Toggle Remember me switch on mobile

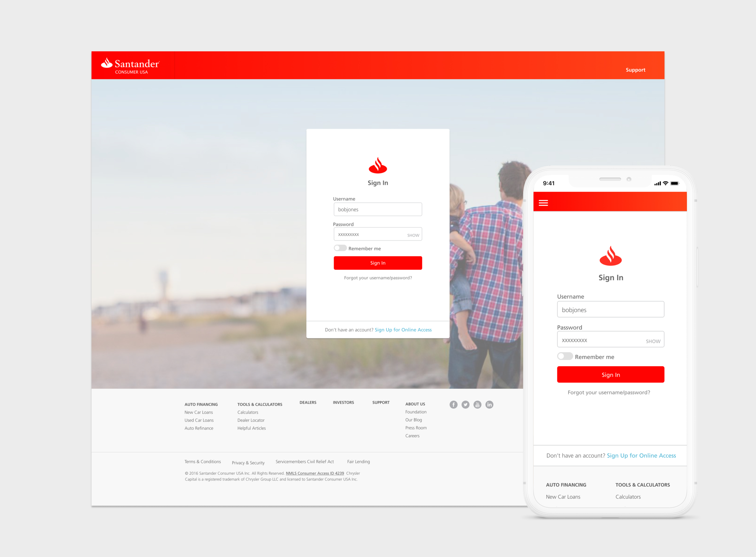click(565, 356)
